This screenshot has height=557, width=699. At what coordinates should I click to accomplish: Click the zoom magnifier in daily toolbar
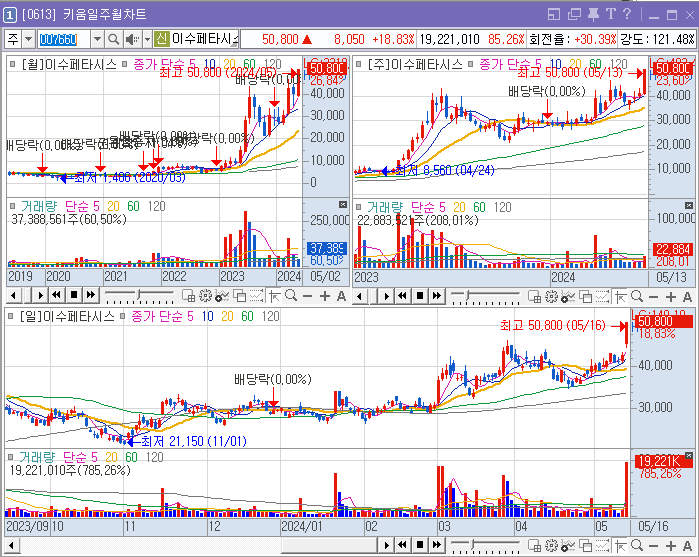637,545
